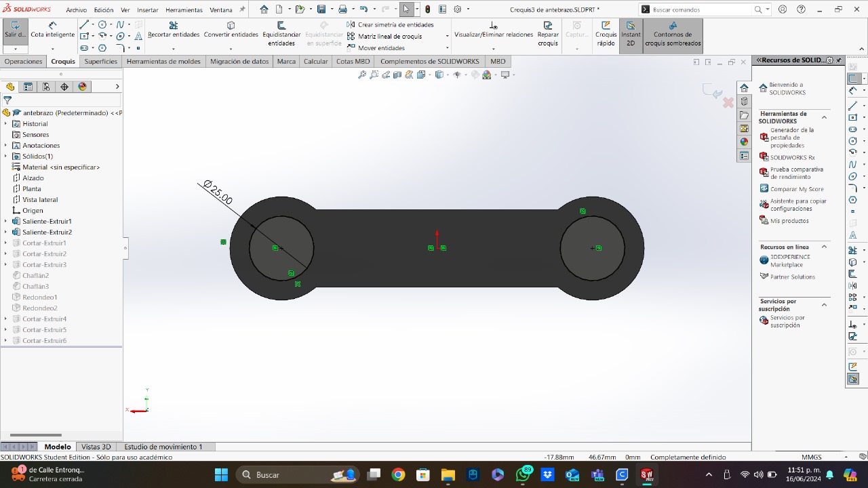Click the Rebuild traffic light icon
Viewport: 868px width, 488px height.
(x=427, y=9)
